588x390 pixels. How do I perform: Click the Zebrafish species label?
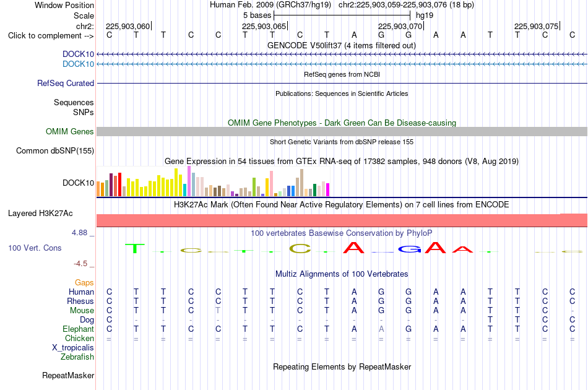(x=77, y=357)
